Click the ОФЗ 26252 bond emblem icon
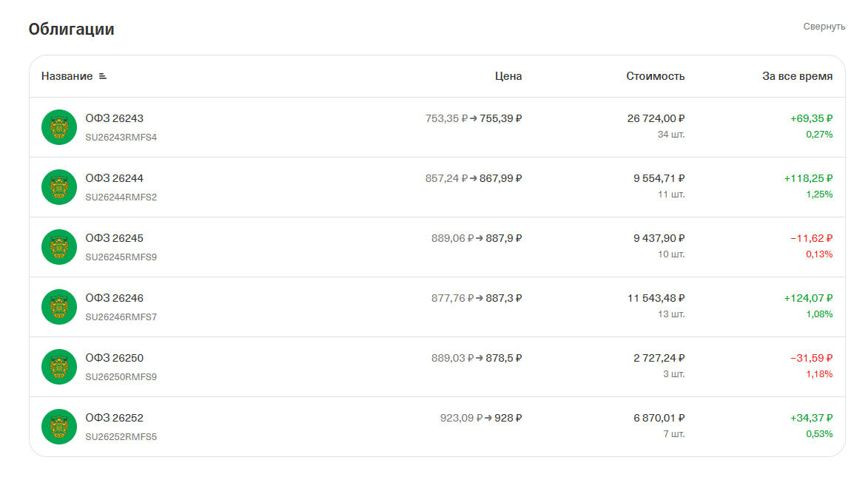Image resolution: width=868 pixels, height=477 pixels. [59, 427]
